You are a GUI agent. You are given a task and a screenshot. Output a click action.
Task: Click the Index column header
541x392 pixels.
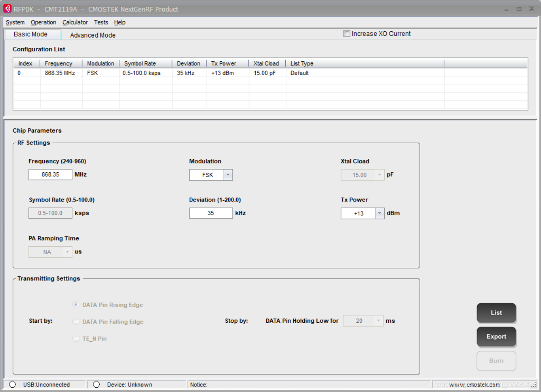point(27,63)
